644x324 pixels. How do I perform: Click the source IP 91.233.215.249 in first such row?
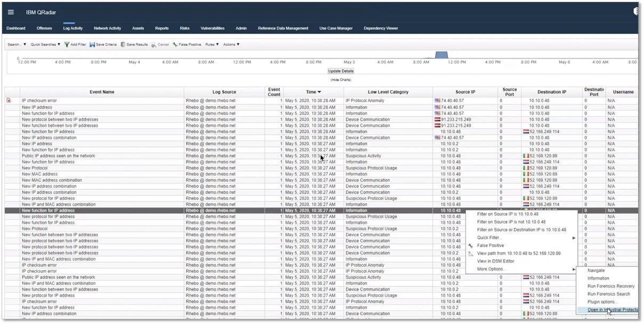coord(456,119)
